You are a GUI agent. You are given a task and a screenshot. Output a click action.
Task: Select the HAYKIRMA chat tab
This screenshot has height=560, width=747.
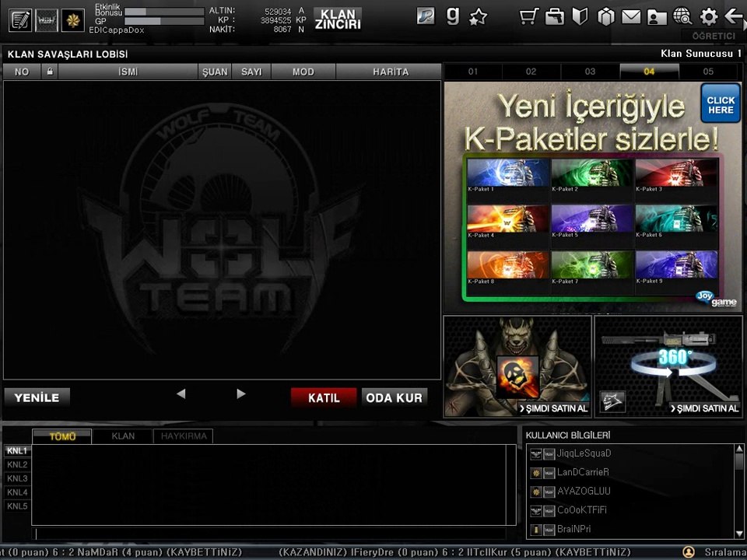tap(184, 436)
